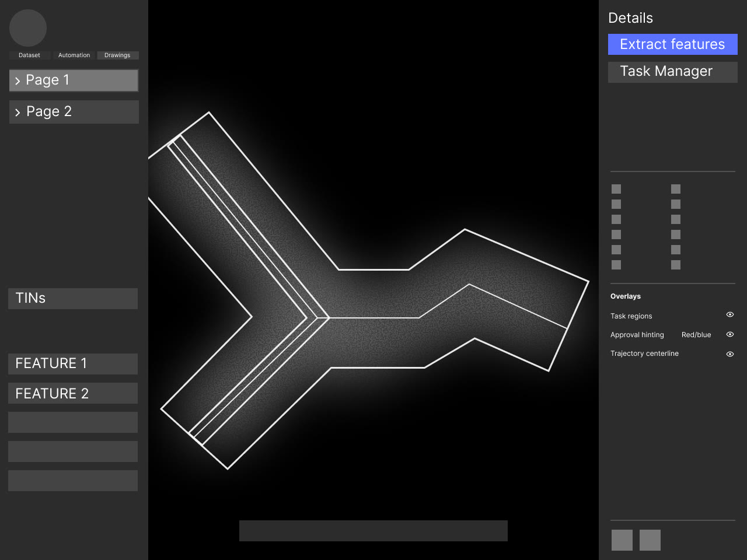Click the Extract features button

point(672,44)
